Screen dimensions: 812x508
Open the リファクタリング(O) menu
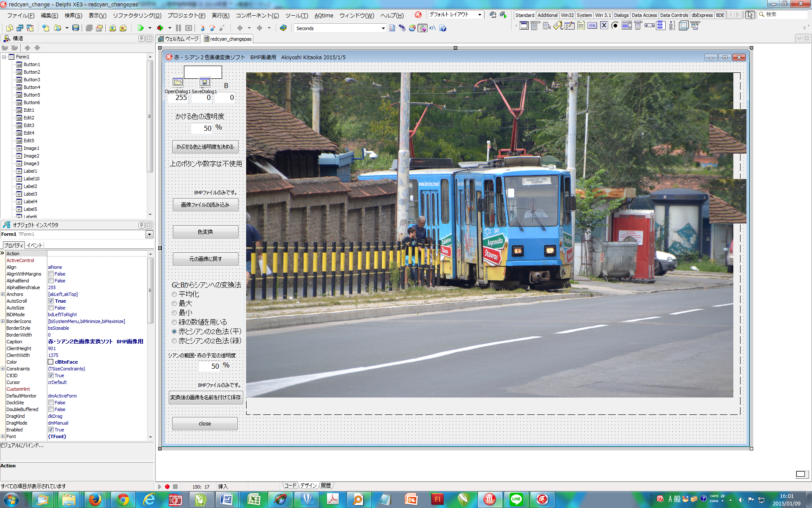[137, 16]
